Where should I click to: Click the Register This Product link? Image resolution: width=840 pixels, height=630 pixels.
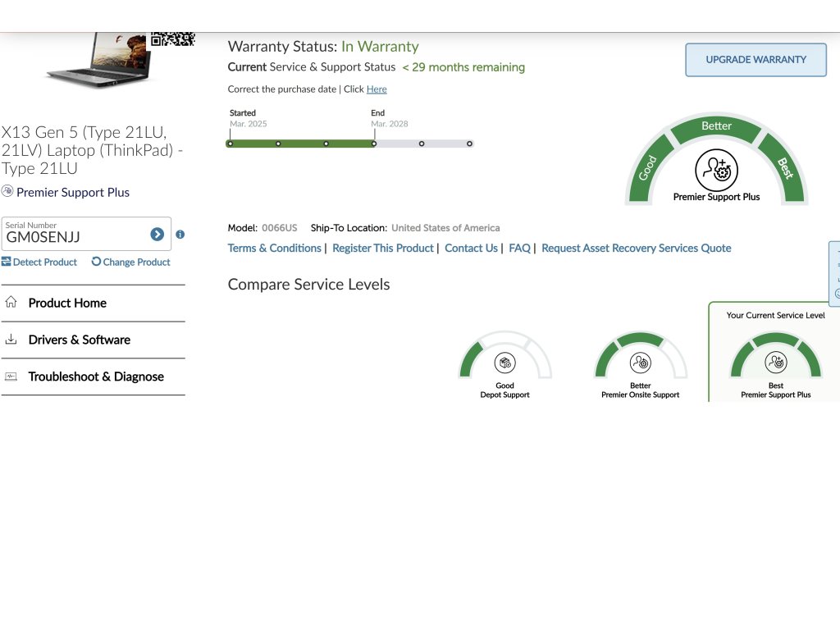(382, 248)
